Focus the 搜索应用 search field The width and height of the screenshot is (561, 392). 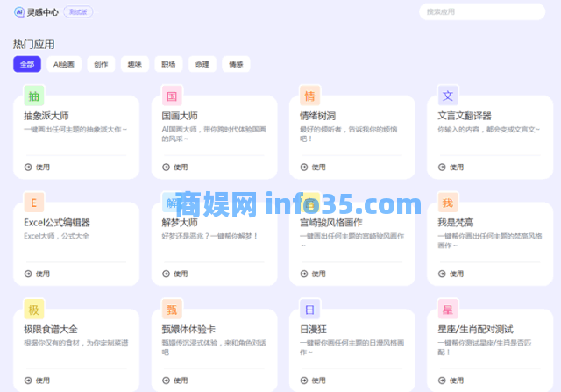[x=482, y=11]
